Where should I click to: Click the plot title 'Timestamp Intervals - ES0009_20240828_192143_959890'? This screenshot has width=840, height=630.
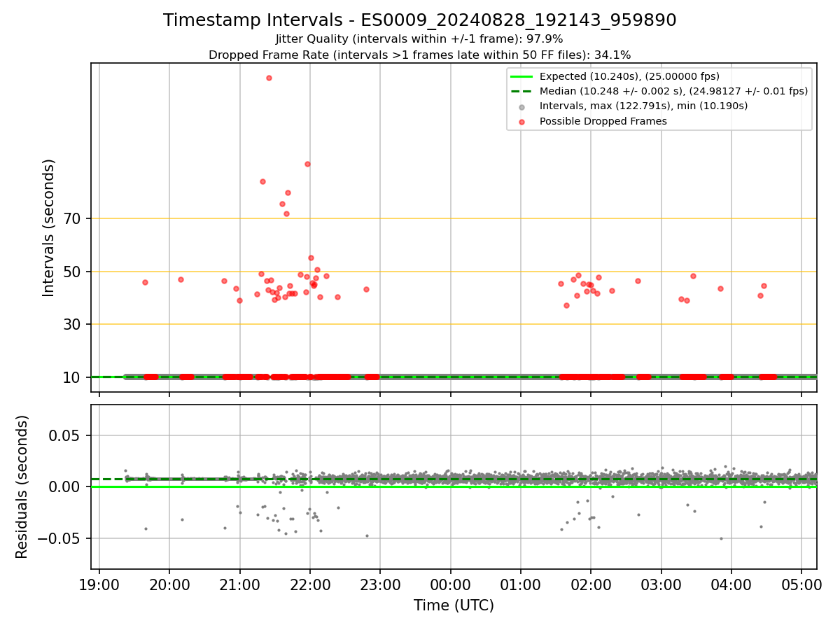(x=420, y=20)
